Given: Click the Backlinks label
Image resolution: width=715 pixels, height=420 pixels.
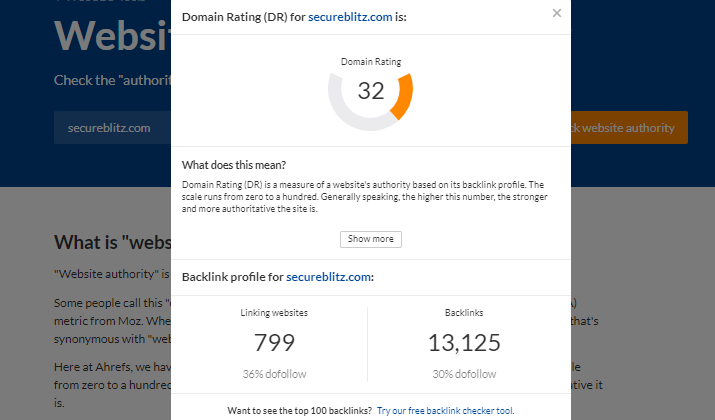Looking at the screenshot, I should click(x=464, y=313).
